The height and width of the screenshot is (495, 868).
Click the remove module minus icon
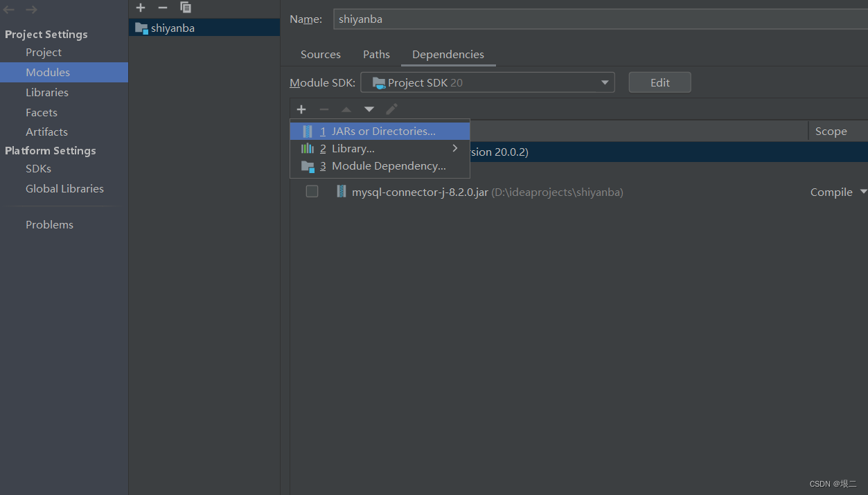pyautogui.click(x=162, y=8)
